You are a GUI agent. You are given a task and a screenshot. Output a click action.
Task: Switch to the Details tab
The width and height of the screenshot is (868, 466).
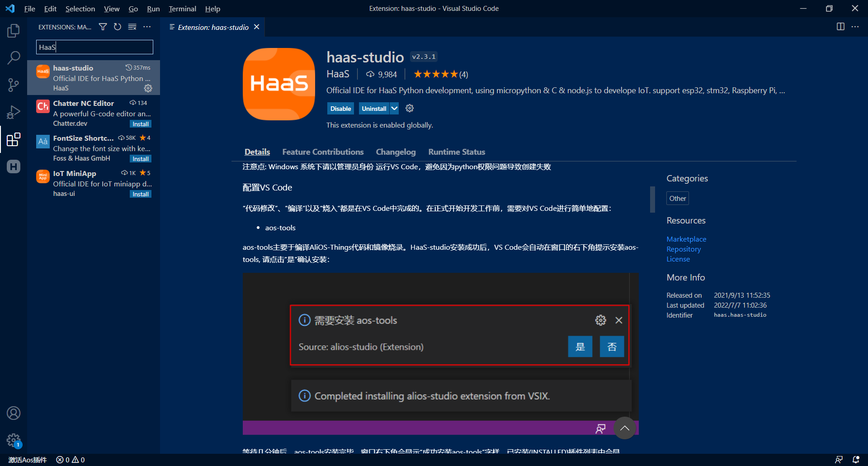257,152
